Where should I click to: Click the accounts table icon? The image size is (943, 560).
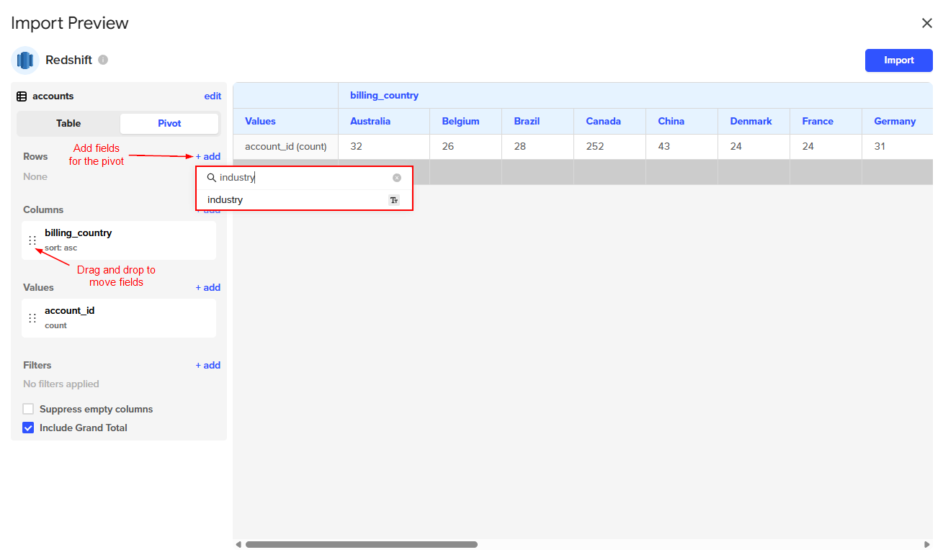(22, 96)
